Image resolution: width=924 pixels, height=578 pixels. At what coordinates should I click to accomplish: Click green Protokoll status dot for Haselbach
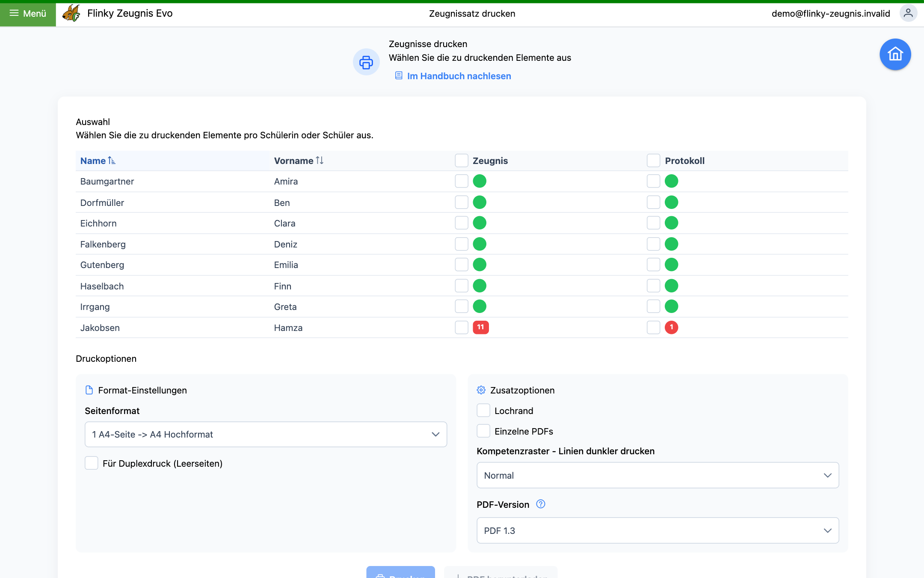[x=672, y=286]
